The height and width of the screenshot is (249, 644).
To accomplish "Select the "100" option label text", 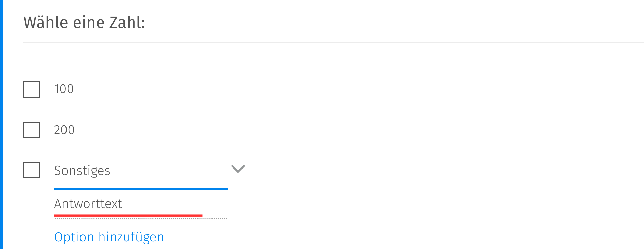I will (x=64, y=89).
